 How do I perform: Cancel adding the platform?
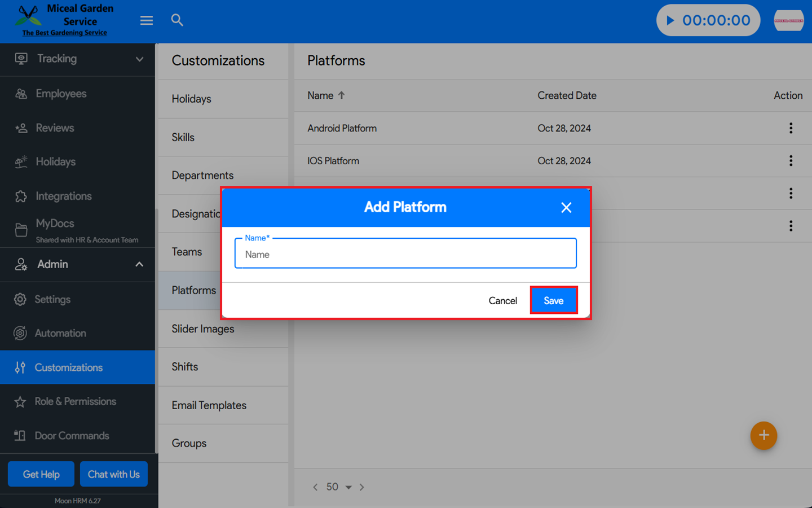502,300
